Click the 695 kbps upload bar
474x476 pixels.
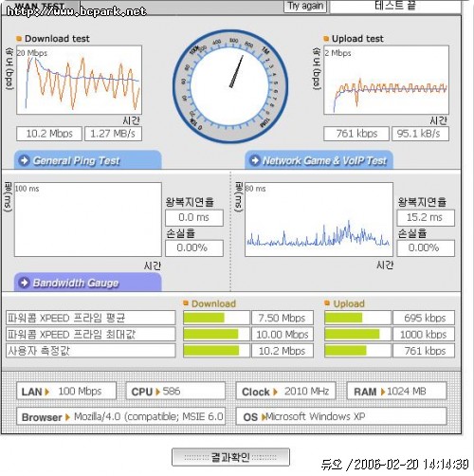tap(357, 318)
